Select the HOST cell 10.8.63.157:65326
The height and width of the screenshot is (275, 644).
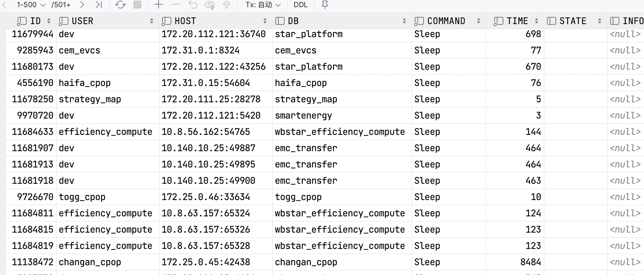tap(216, 229)
